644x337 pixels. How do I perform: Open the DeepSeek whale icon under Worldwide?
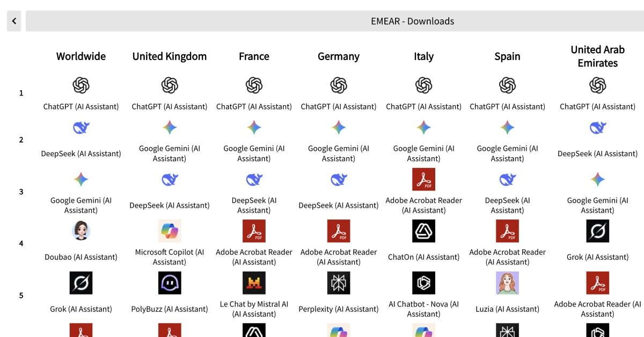click(81, 128)
